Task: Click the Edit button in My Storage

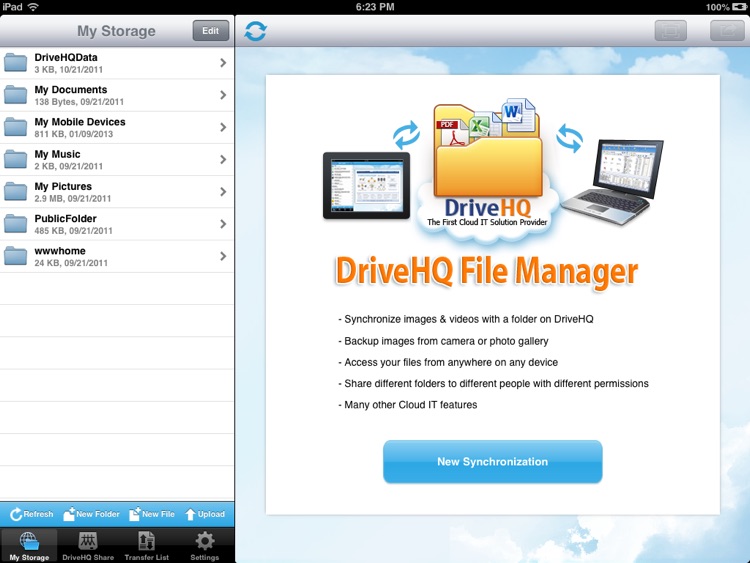Action: (210, 31)
